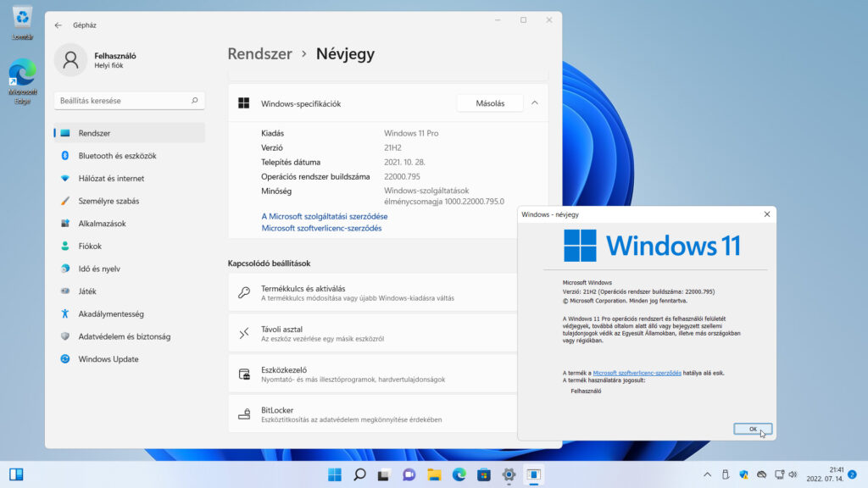Open the volume tray icon

point(793,474)
